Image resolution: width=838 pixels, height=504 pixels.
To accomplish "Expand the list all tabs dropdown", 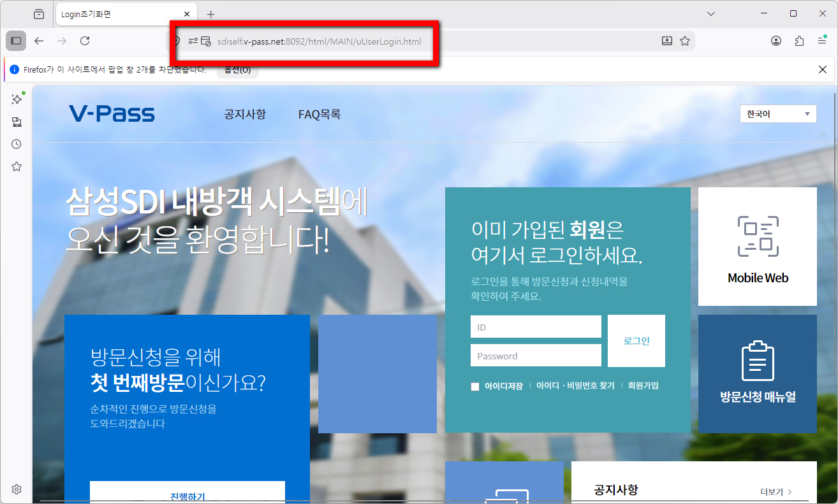I will 712,13.
